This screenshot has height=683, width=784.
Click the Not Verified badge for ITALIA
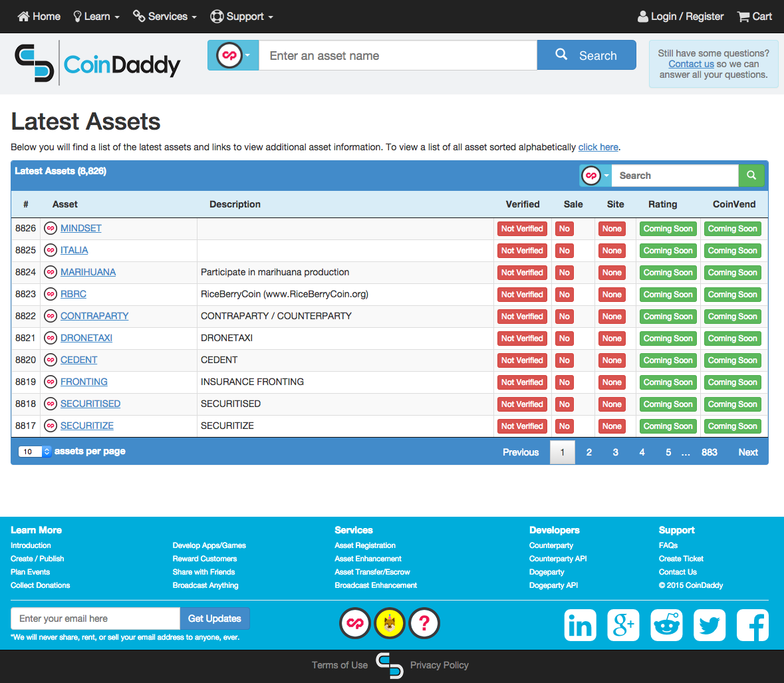click(x=522, y=251)
